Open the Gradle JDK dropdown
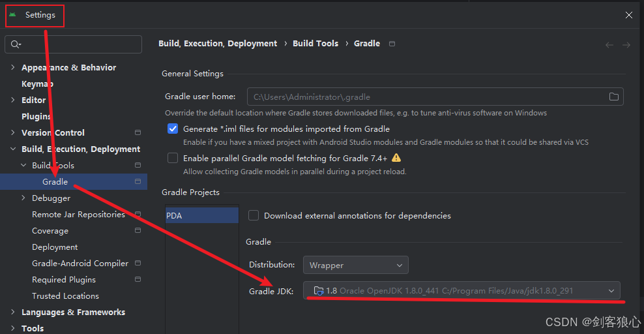 [x=461, y=290]
